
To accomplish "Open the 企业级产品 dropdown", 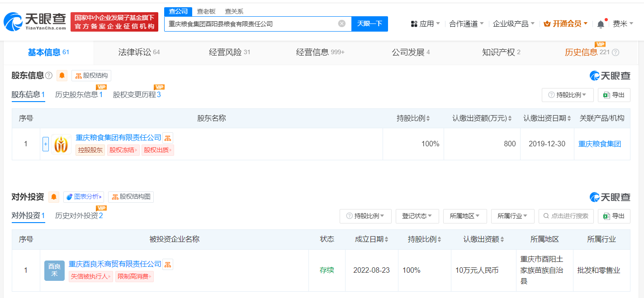I will [x=514, y=24].
